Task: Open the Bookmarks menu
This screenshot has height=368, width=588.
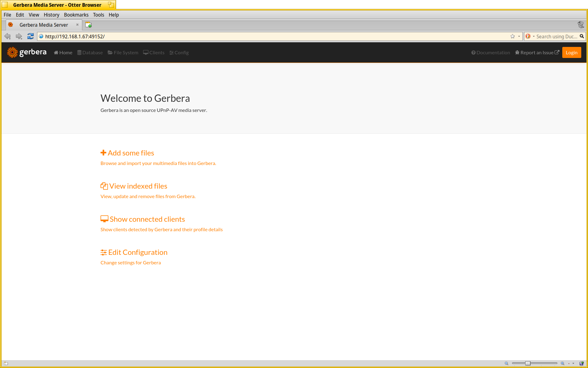Action: pyautogui.click(x=76, y=15)
